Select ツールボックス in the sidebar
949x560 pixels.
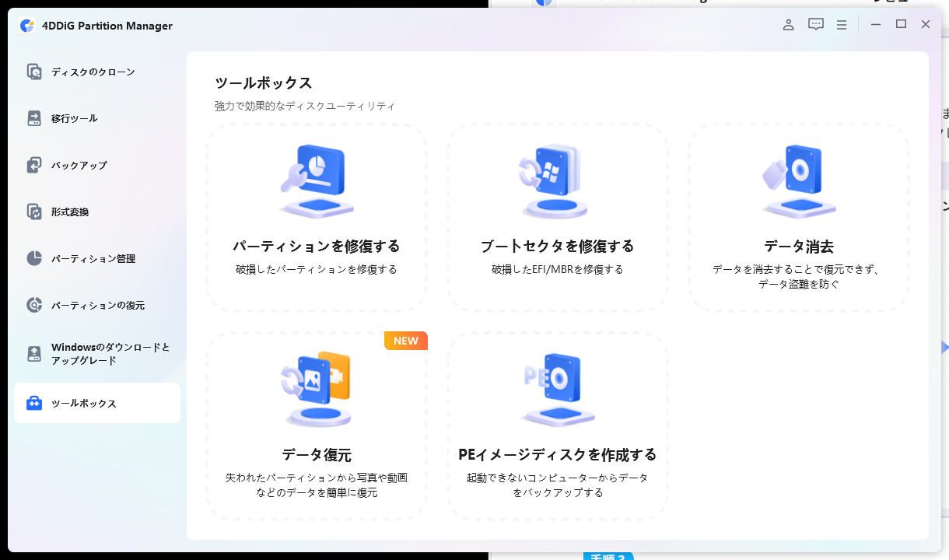click(97, 403)
